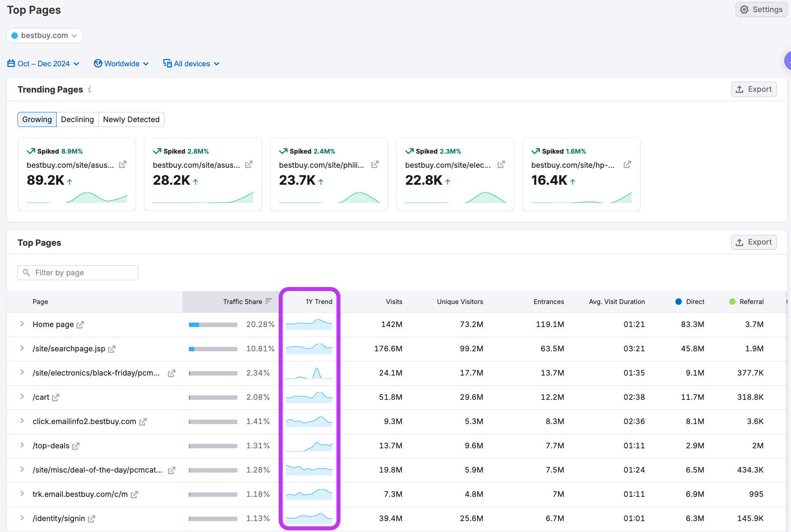Click the external link on the 89.2K spiked card

[x=123, y=165]
